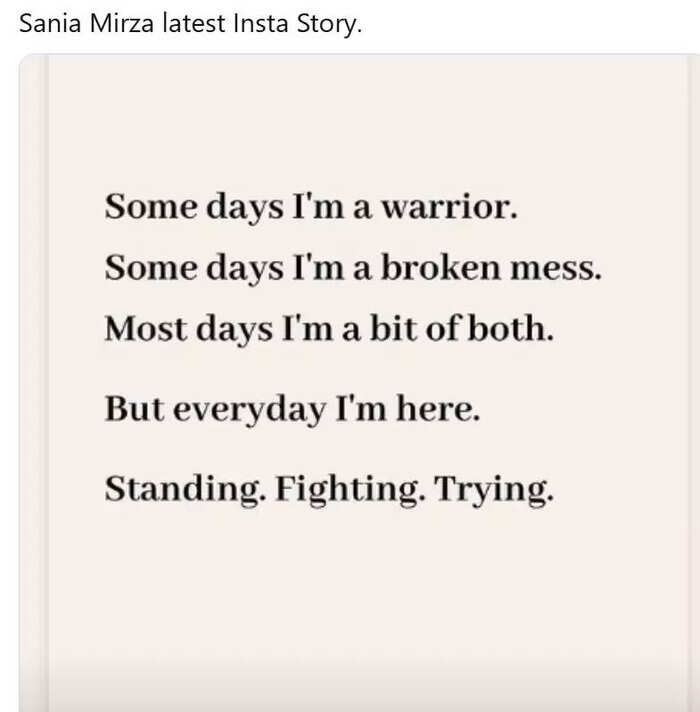Click the name 'Sania Mirza' in caption
Viewport: 700px width, 712px height.
[x=87, y=24]
